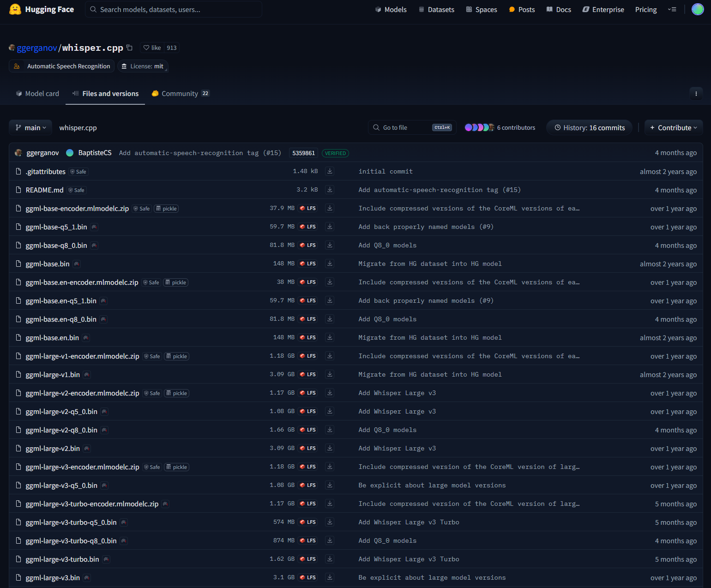
Task: Click the License: mit tag
Action: pyautogui.click(x=143, y=66)
